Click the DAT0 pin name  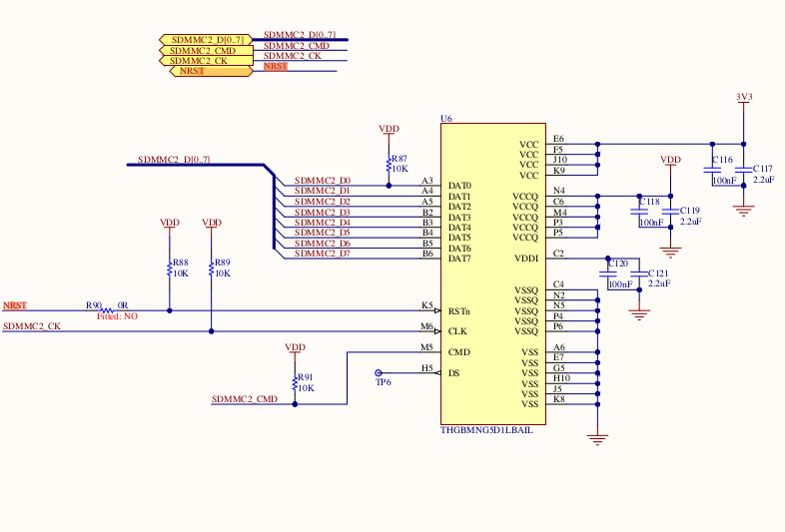(459, 186)
